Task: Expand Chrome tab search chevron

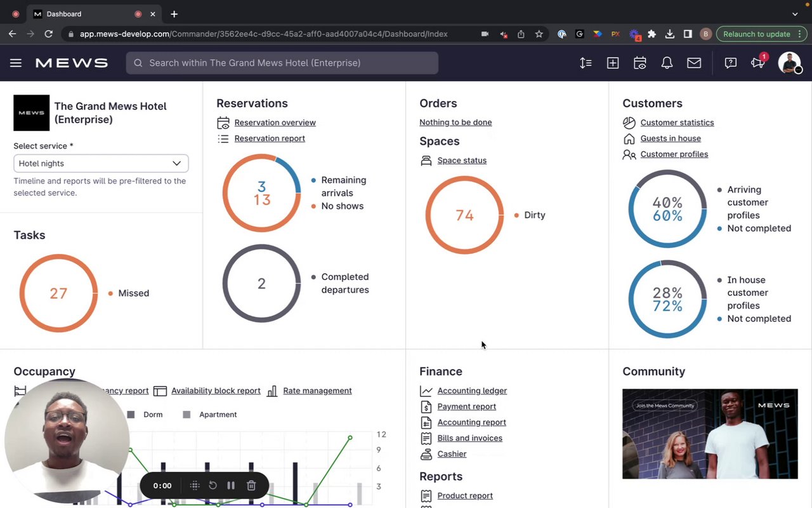Action: (795, 14)
